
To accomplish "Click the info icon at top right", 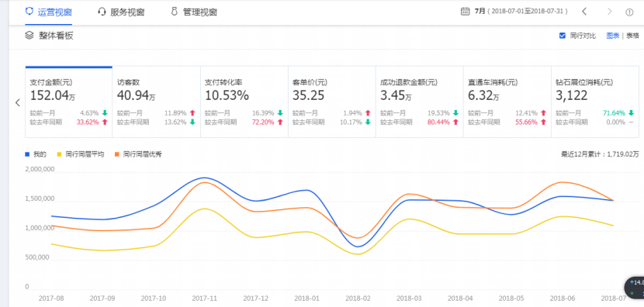I will (629, 12).
